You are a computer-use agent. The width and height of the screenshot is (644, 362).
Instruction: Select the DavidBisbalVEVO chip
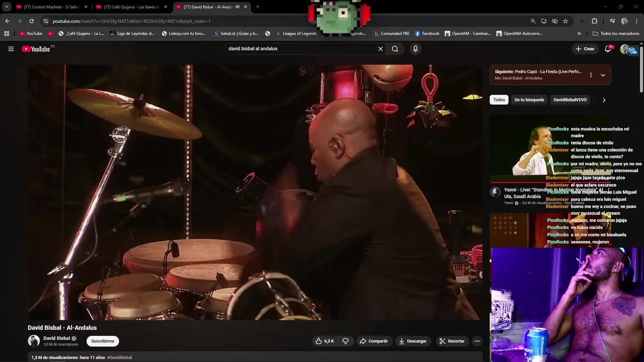point(570,100)
